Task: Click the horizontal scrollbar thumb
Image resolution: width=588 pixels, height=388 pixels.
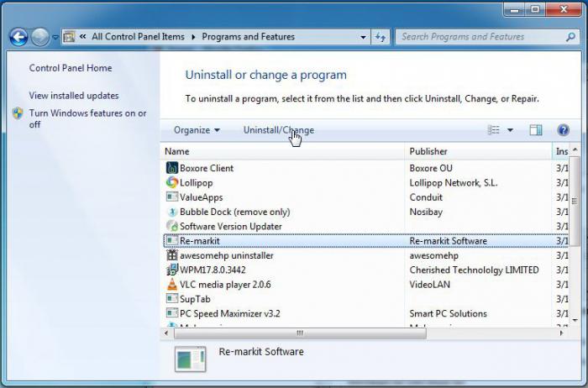Action: pyautogui.click(x=300, y=333)
